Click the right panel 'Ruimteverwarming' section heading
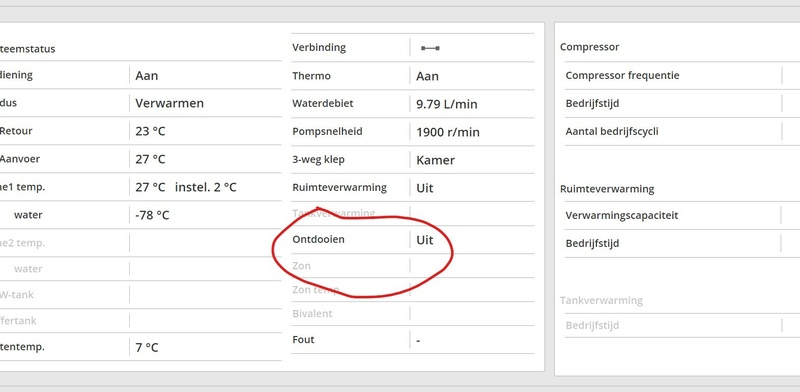 tap(607, 189)
